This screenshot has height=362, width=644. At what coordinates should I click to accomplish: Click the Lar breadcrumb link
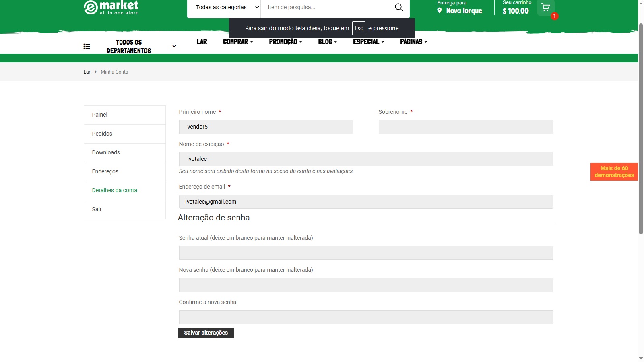click(87, 72)
